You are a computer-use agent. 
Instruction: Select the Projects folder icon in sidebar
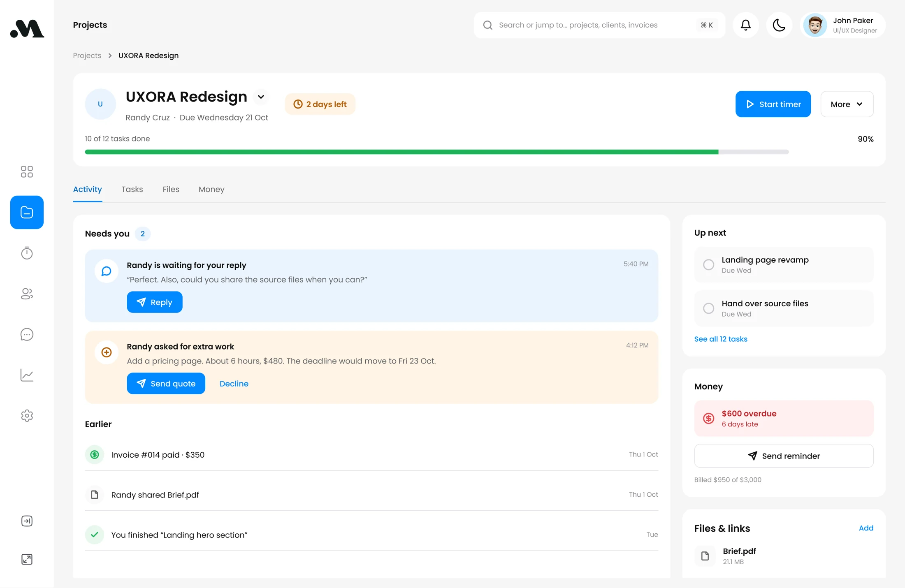tap(27, 212)
